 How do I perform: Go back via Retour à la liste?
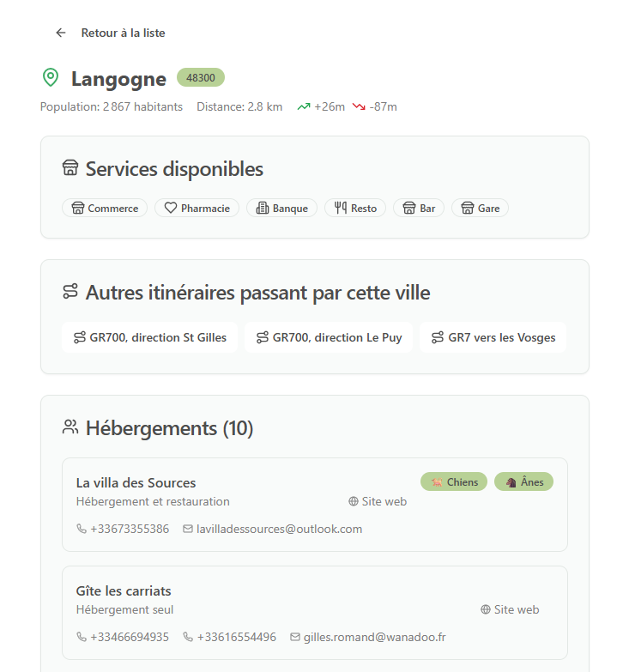point(123,33)
